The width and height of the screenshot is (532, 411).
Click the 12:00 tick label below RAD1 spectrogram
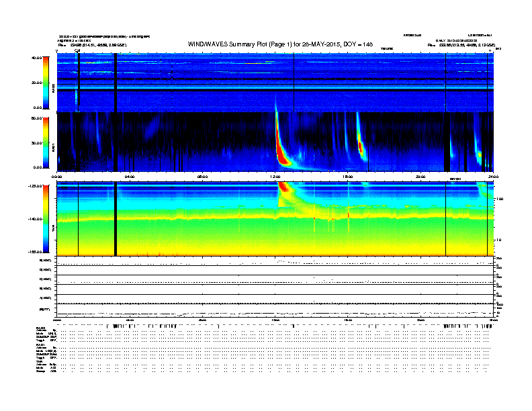point(275,177)
